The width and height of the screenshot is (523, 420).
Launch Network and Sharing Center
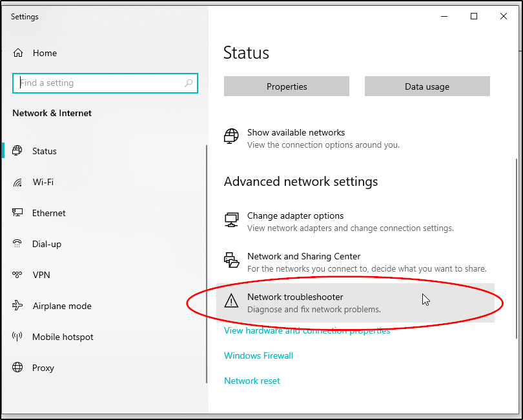click(303, 257)
